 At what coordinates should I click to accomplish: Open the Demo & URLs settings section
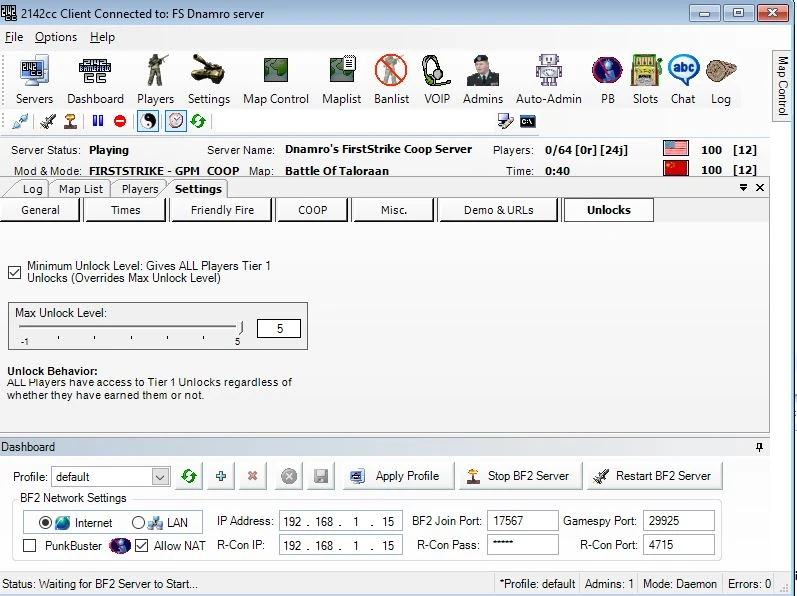click(498, 210)
